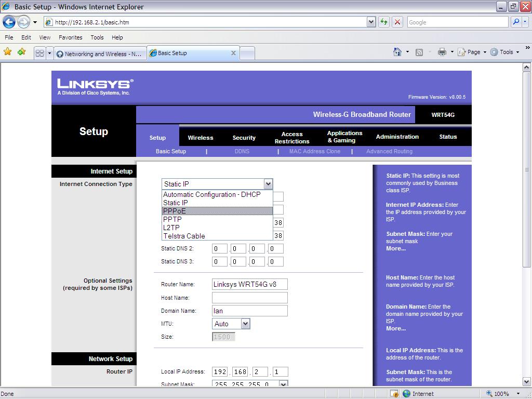Open the router Status tab
Viewport: 532px width, 399px height.
448,137
